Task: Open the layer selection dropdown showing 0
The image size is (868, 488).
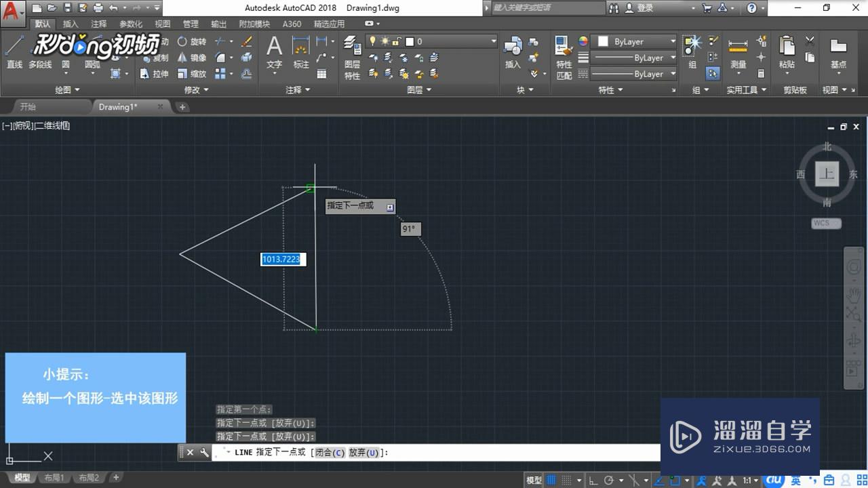Action: (x=431, y=41)
